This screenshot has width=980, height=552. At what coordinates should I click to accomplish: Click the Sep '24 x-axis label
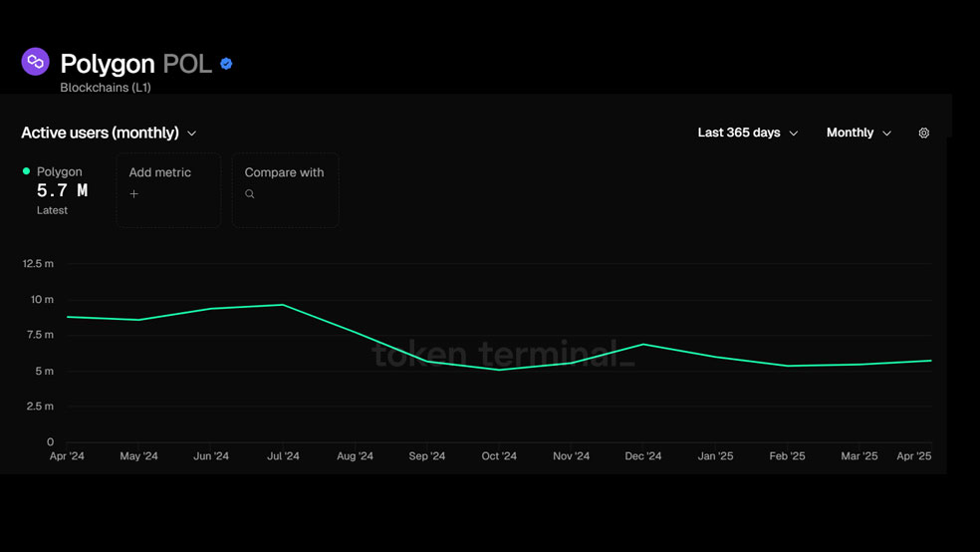click(x=427, y=456)
